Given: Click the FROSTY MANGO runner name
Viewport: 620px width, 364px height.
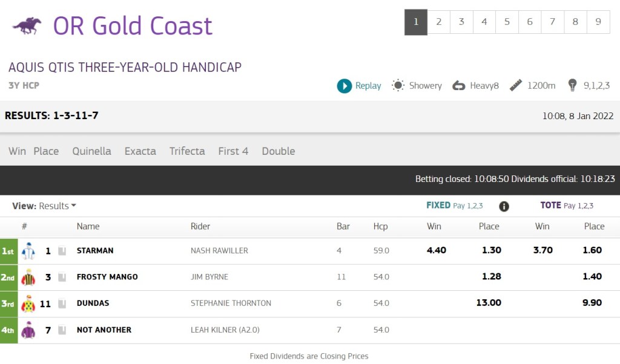Looking at the screenshot, I should click(107, 277).
